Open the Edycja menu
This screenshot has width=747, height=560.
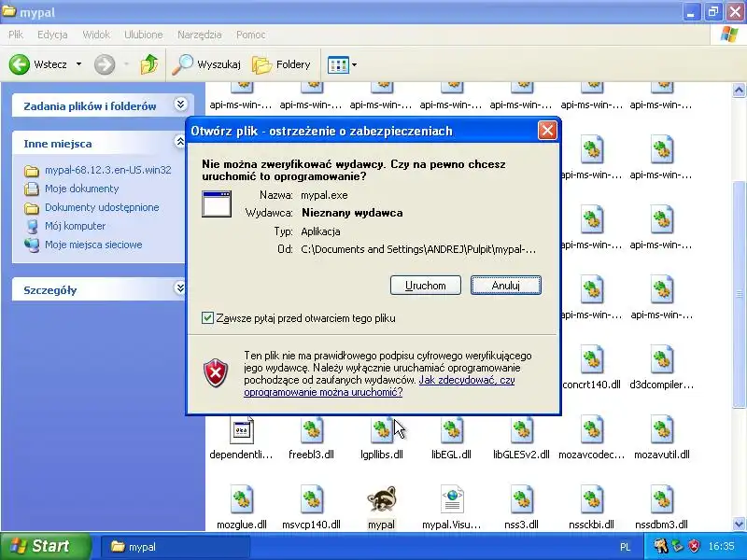click(52, 35)
